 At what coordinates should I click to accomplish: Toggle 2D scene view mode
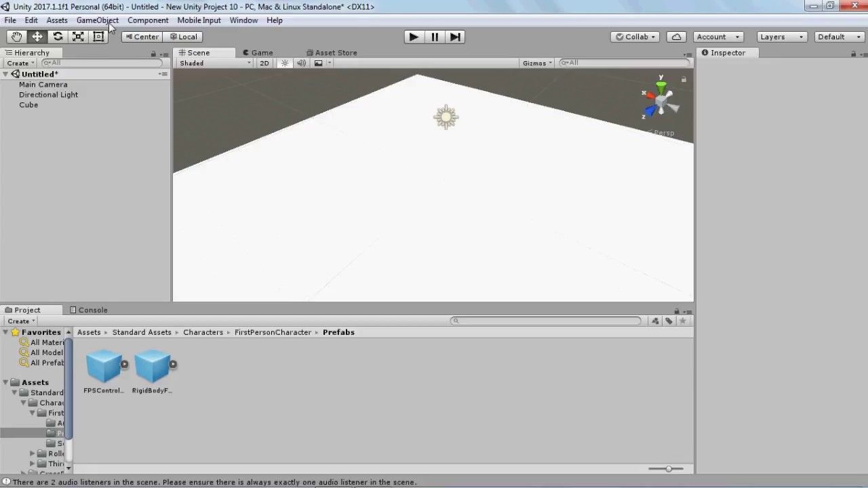click(264, 63)
